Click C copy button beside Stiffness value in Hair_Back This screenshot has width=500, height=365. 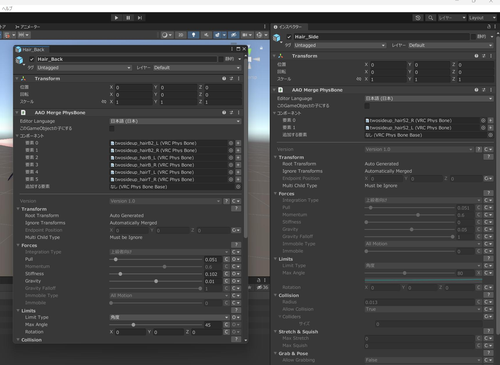point(226,274)
